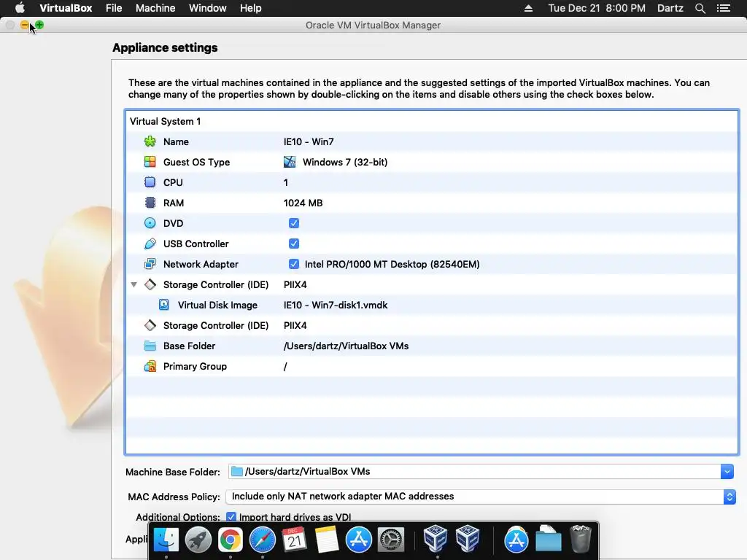Screen dimensions: 747x560
Task: Select the IE10 - Win7 name value
Action: click(x=309, y=141)
